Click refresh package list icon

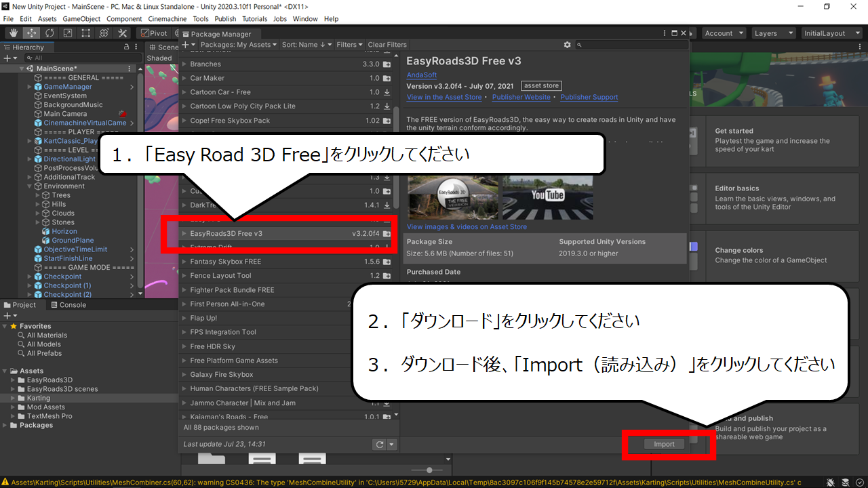point(380,445)
